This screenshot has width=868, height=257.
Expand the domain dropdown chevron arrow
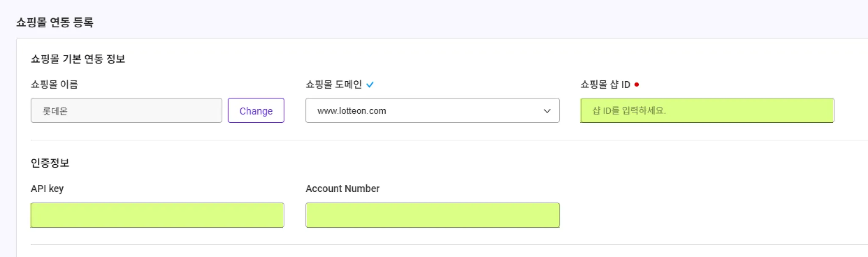[x=547, y=111]
